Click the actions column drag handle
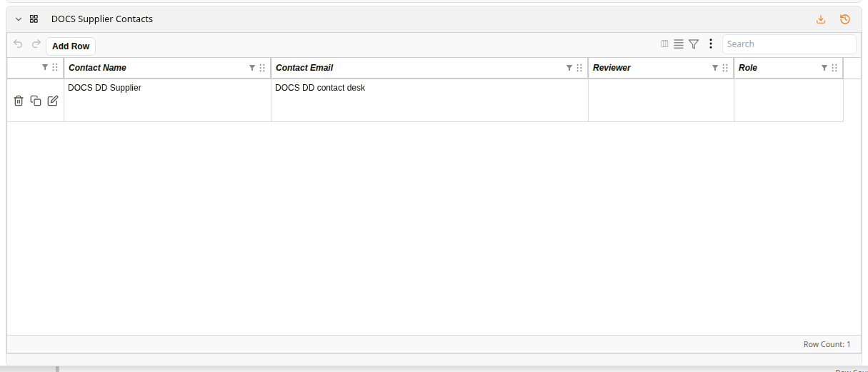Image resolution: width=868 pixels, height=372 pixels. (55, 68)
